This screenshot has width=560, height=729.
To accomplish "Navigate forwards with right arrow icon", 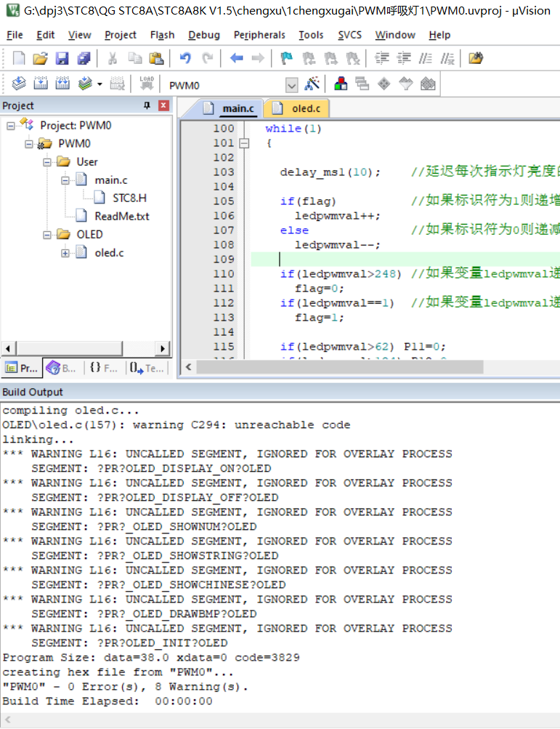I will pyautogui.click(x=258, y=58).
